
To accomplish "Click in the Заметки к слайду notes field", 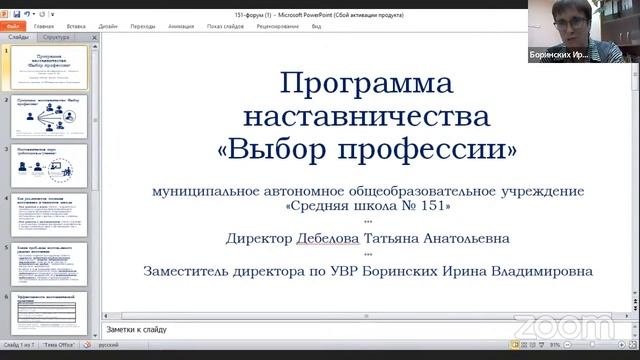I will 367,330.
